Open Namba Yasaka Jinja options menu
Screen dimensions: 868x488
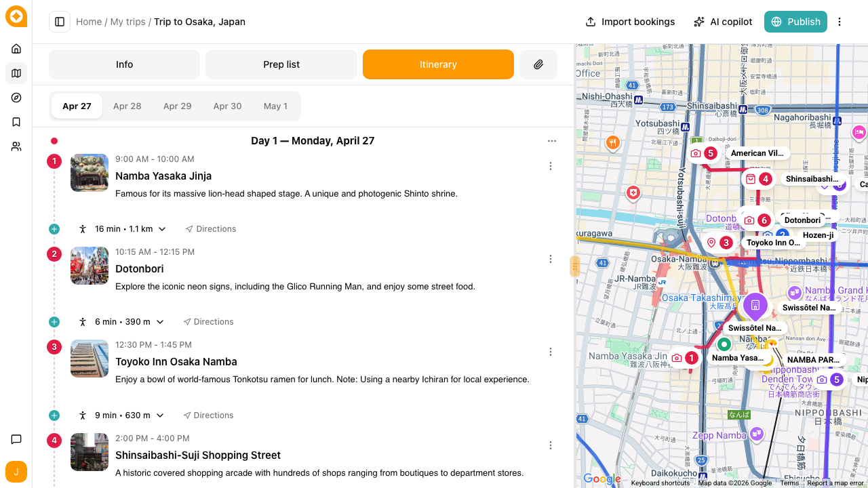(551, 166)
